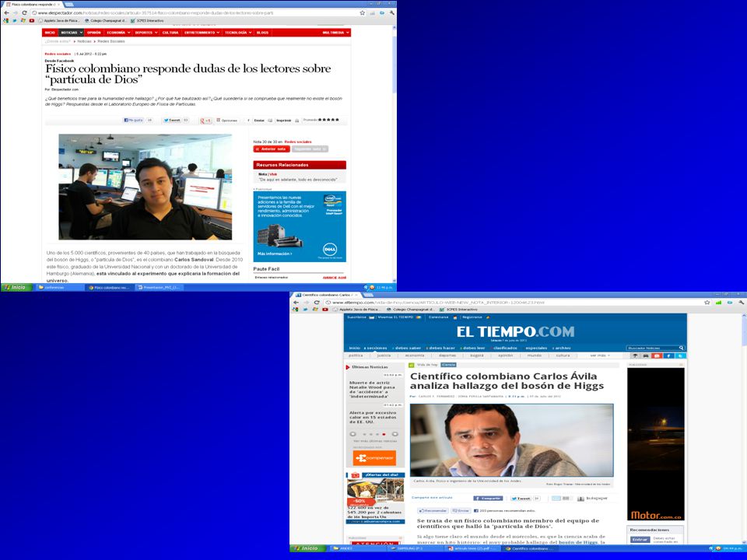Open Twitter bookmark icon in El Espectador browser
Viewport: 747px width, 560px height.
pyautogui.click(x=15, y=20)
